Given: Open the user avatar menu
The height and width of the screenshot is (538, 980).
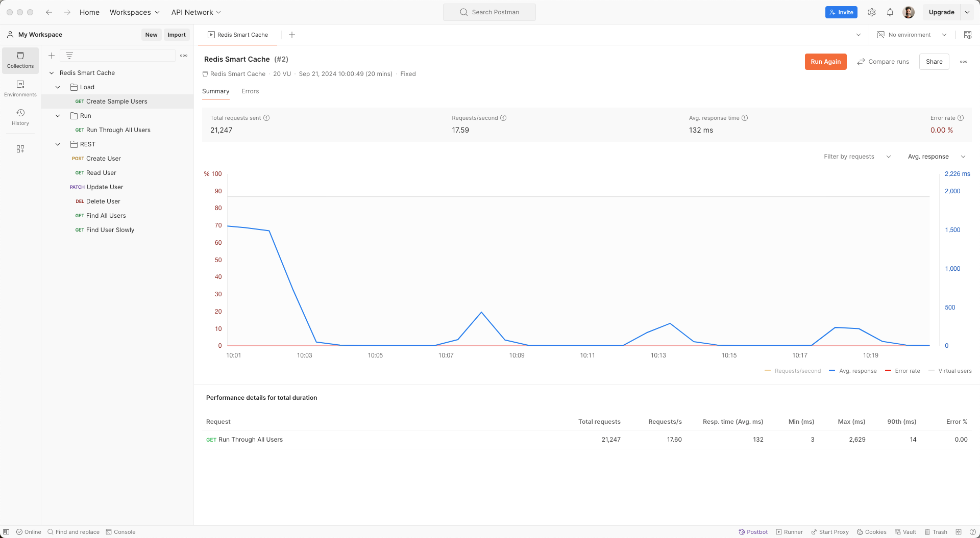Looking at the screenshot, I should (909, 12).
